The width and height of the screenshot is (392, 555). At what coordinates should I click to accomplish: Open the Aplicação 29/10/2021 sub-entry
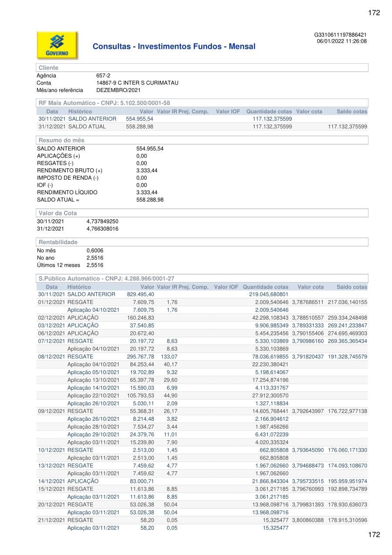point(93,435)
